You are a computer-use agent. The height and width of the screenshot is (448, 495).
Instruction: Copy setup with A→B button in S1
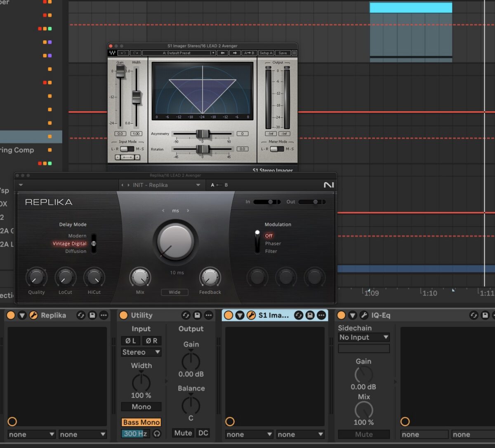[249, 53]
